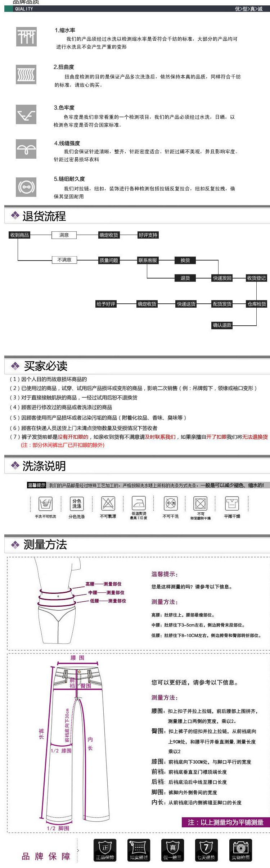Click the 质量问题 flowchart box

pos(109,260)
